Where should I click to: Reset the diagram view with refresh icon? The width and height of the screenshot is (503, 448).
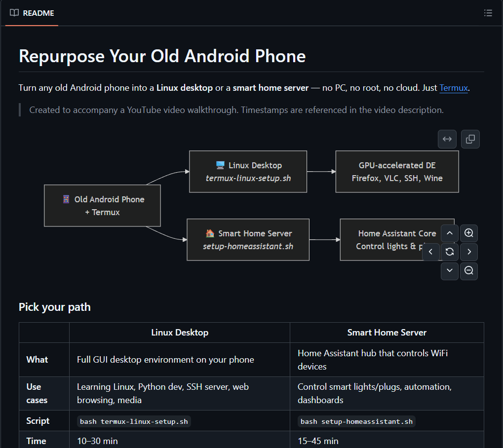tap(449, 252)
